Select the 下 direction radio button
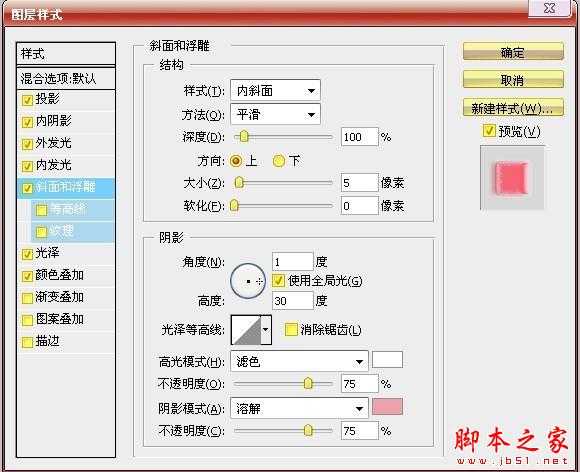This screenshot has height=472, width=580. click(x=279, y=161)
